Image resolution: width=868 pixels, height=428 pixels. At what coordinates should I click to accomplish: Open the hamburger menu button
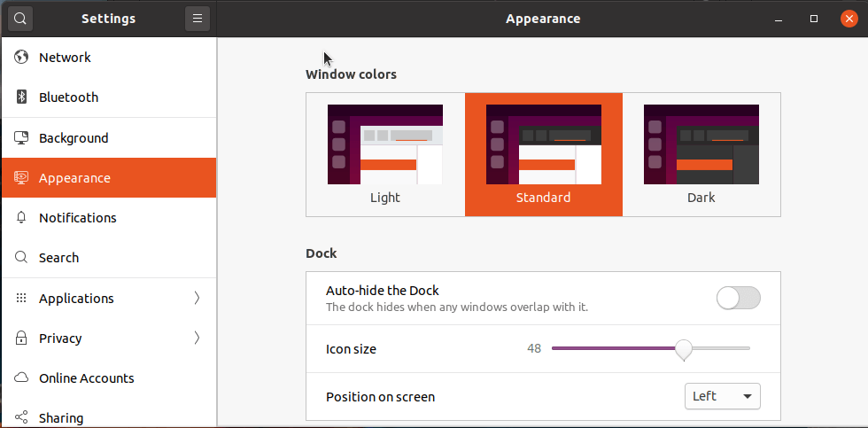[197, 19]
